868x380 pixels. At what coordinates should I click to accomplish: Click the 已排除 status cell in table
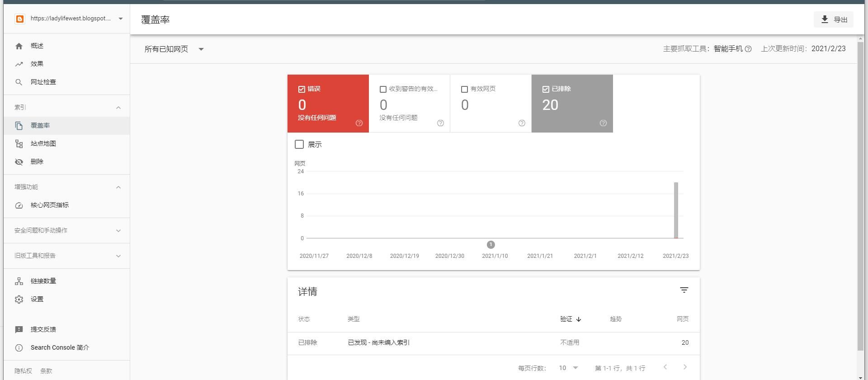click(307, 342)
